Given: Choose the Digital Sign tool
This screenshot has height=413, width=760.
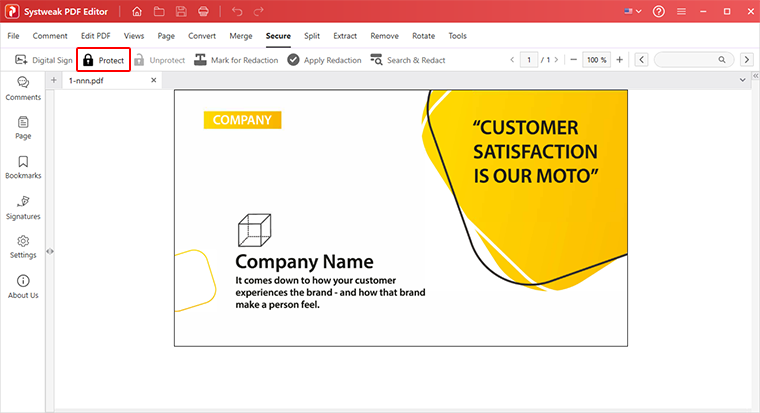Looking at the screenshot, I should tap(44, 60).
